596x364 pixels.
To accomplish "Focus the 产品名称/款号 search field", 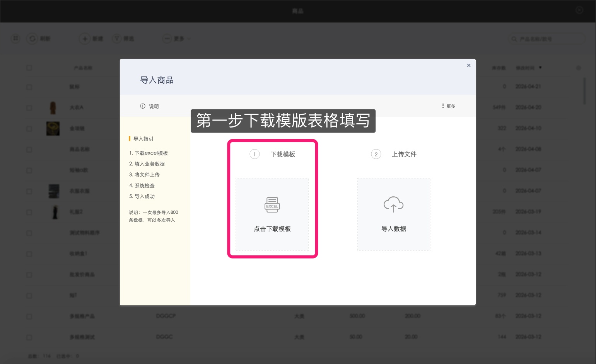I will [x=547, y=39].
